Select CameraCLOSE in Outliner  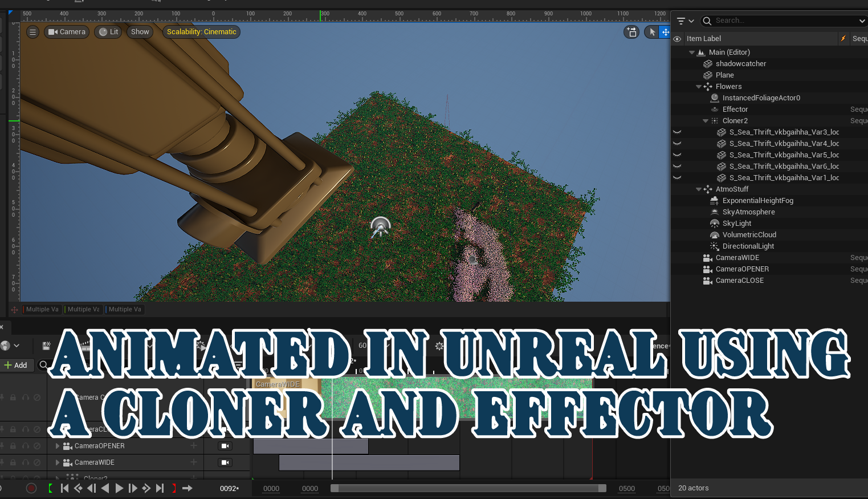[740, 281]
